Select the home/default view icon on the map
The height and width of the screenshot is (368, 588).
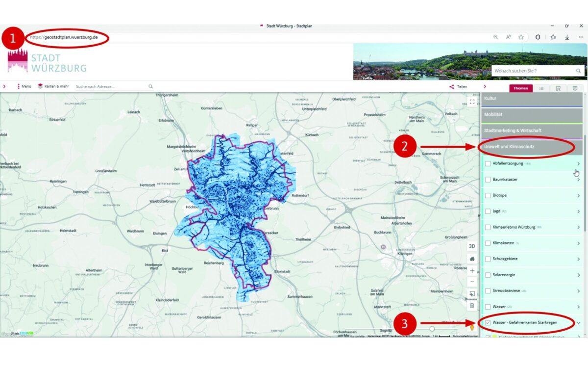pos(471,259)
